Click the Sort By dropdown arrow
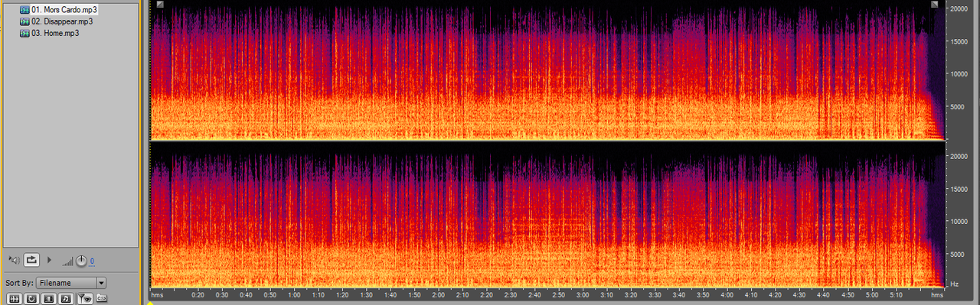The height and width of the screenshot is (305, 980). [101, 283]
